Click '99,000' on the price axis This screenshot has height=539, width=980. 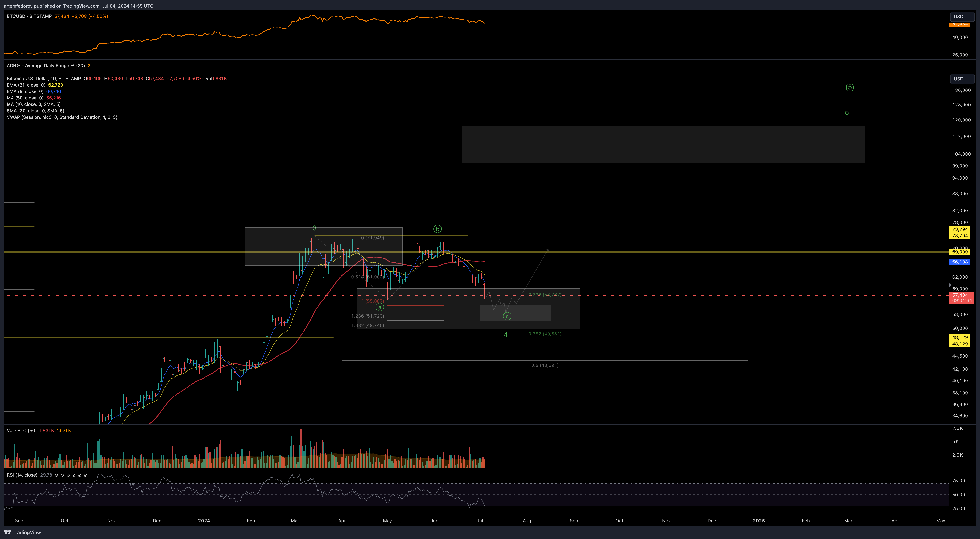(960, 166)
